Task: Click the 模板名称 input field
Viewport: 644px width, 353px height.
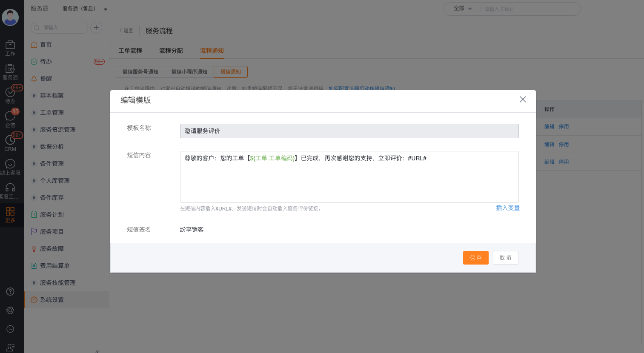Action: point(349,131)
